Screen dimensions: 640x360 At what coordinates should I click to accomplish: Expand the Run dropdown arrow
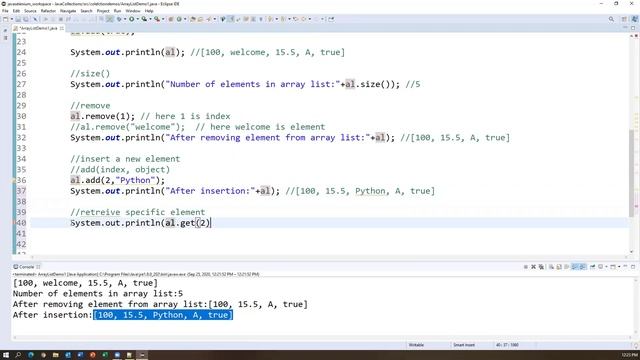click(138, 19)
